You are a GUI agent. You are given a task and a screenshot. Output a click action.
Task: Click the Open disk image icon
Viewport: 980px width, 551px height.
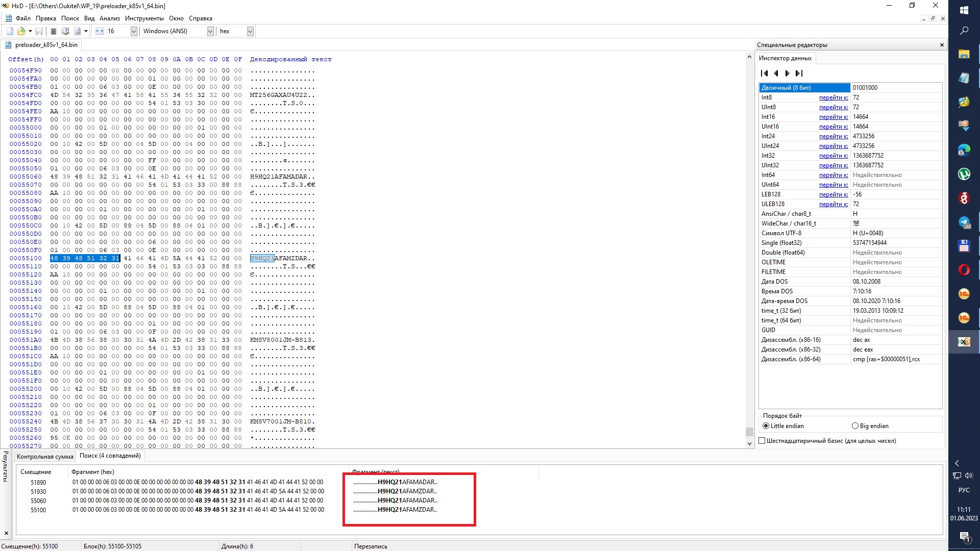click(x=77, y=31)
